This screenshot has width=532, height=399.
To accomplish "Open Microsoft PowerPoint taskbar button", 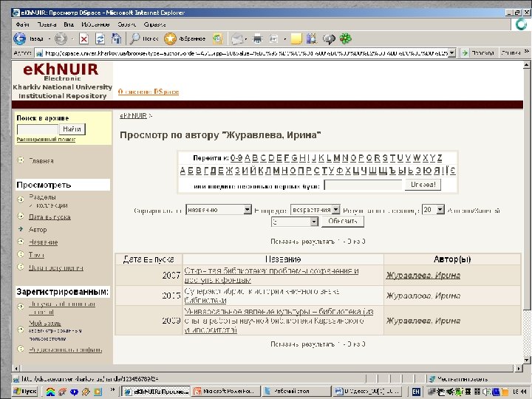I will coord(226,391).
